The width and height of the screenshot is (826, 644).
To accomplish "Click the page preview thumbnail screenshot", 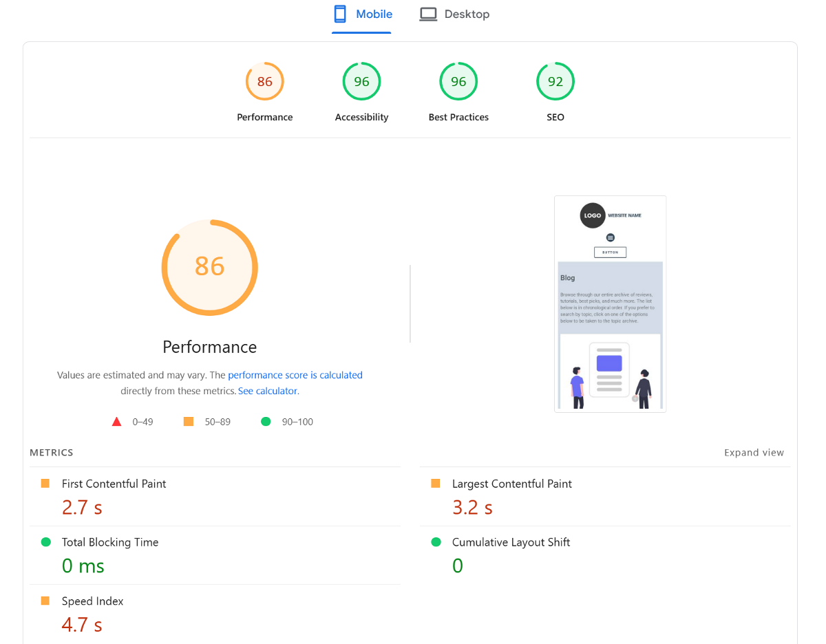I will point(610,303).
